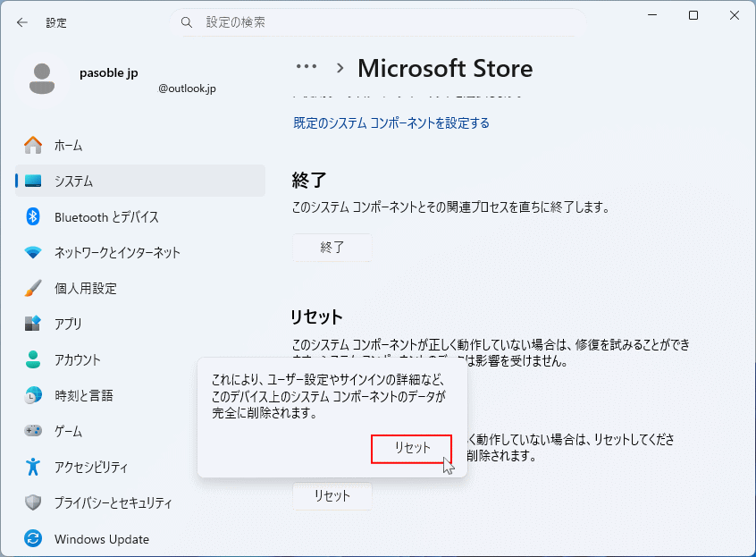Viewport: 756px width, 557px height.
Task: Open Windows Update settings label
Action: coord(102,539)
